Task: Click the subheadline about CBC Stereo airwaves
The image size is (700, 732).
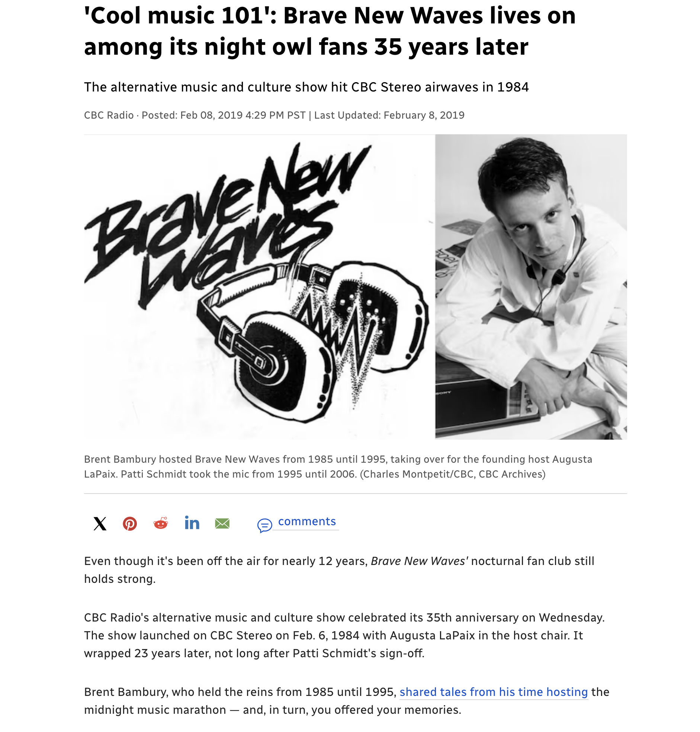Action: [x=306, y=87]
